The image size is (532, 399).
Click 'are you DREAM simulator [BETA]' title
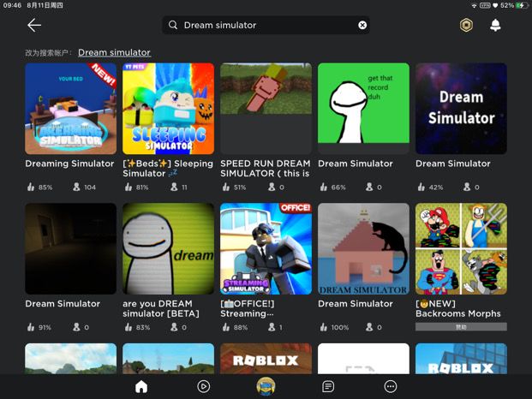click(x=161, y=308)
